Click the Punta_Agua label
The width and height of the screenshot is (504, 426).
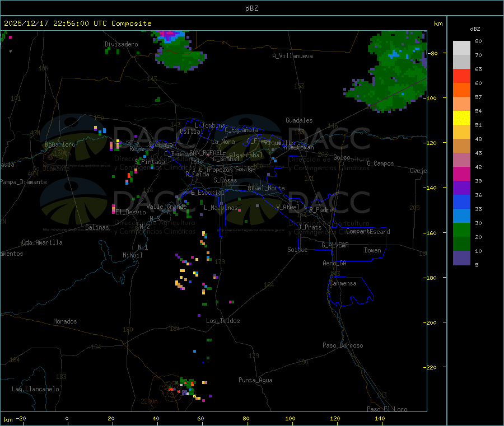pyautogui.click(x=255, y=380)
